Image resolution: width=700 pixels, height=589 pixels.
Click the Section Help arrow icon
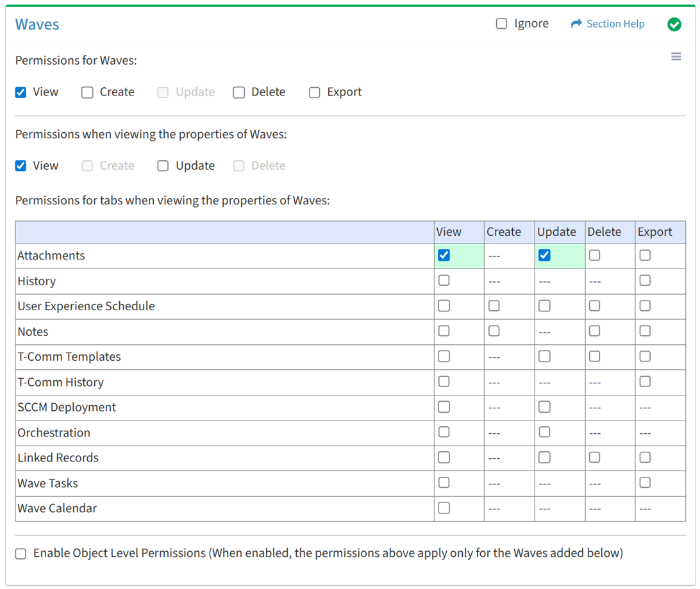tap(576, 24)
